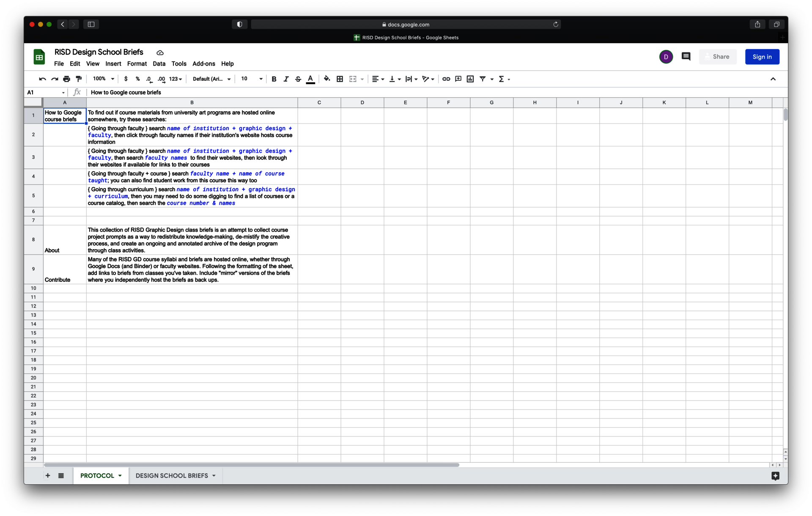Click the Safari sidebar toggle icon
The image size is (812, 516).
click(91, 25)
